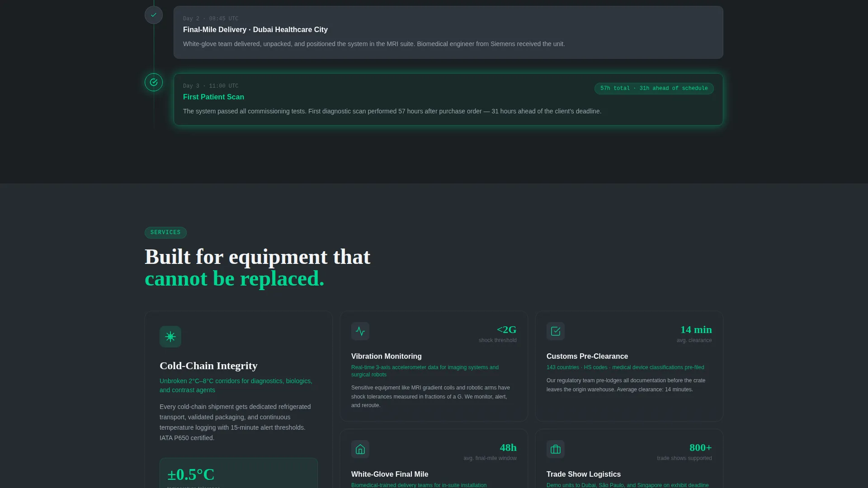Click the Customs Pre-Clearance checkbox icon
Screen dimensions: 868x488
pyautogui.click(x=556, y=331)
